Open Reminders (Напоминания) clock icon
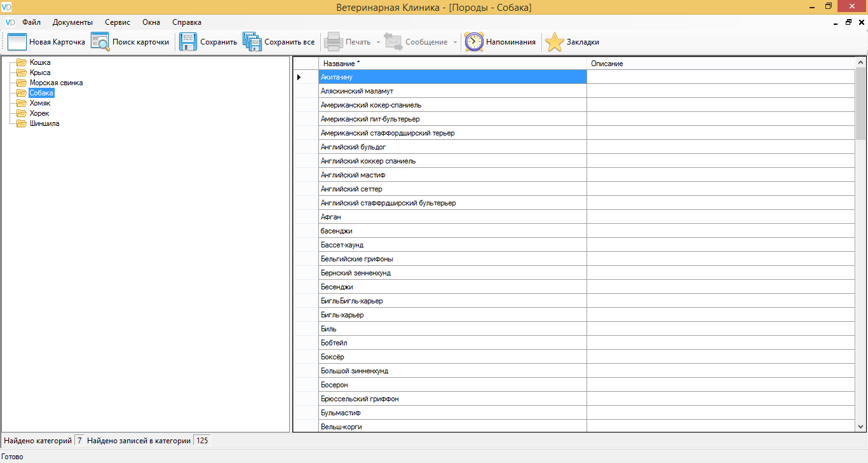This screenshot has width=868, height=463. coord(474,42)
